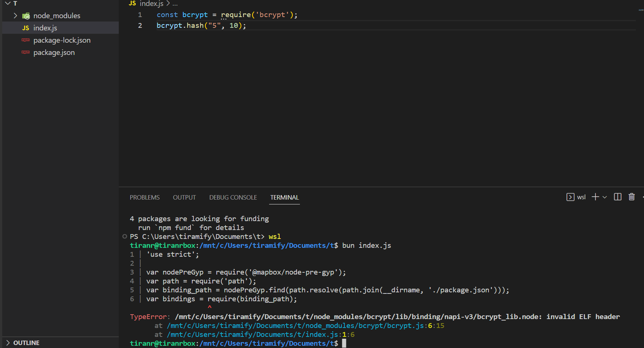This screenshot has height=348, width=644.
Task: Split the terminal pane
Action: point(617,197)
